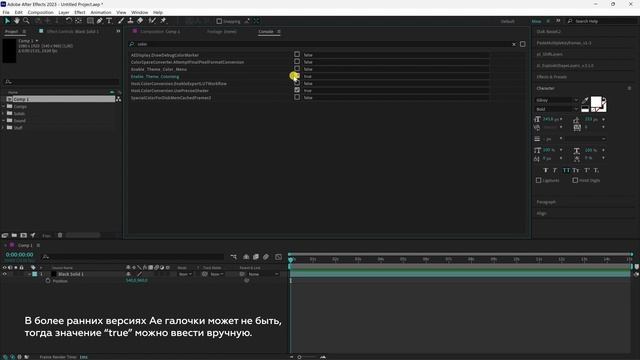This screenshot has width=640, height=360.
Task: Click Position stopwatch for Black Solid 1
Action: (48, 281)
